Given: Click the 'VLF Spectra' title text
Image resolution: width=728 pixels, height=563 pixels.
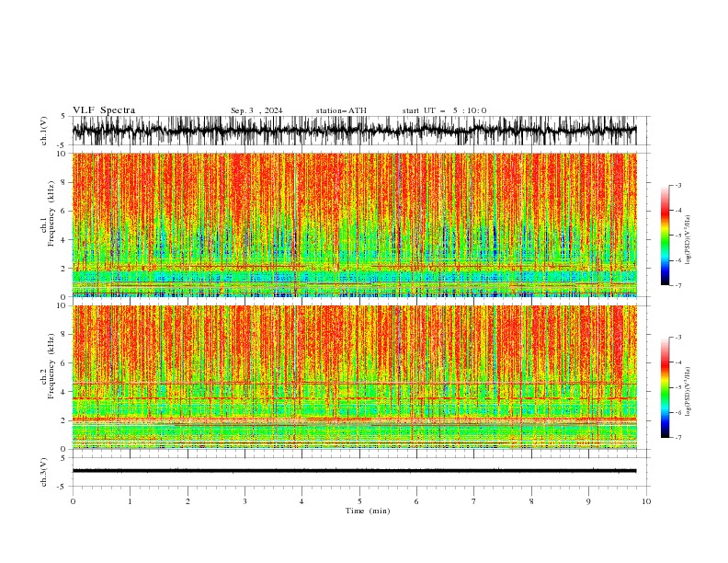Looking at the screenshot, I should pyautogui.click(x=104, y=110).
